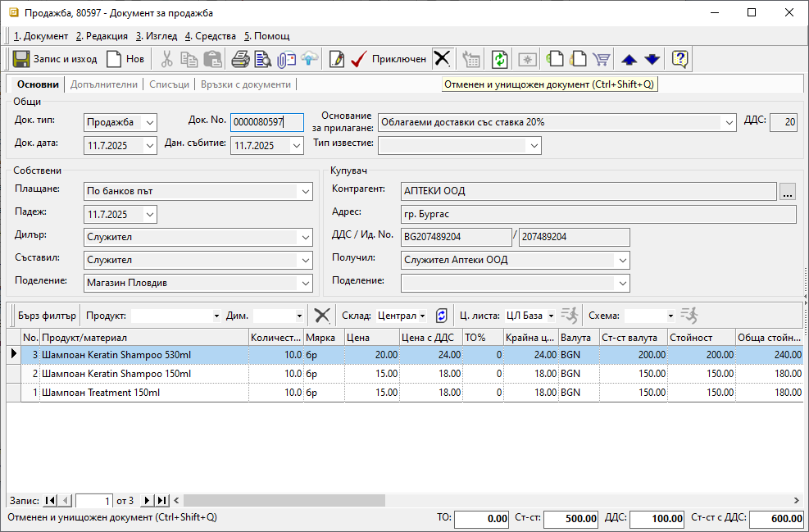Image resolution: width=809 pixels, height=532 pixels.
Task: Click the shopping cart icon
Action: pos(601,59)
